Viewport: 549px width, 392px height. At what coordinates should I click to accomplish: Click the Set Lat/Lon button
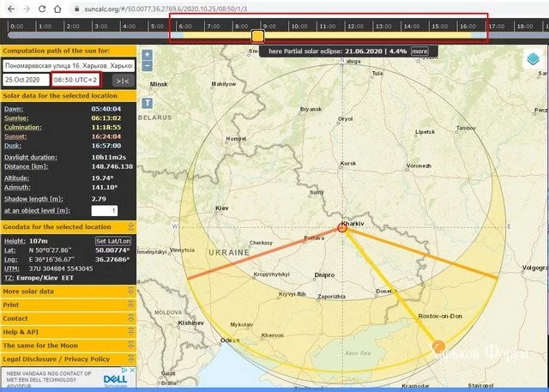click(112, 240)
